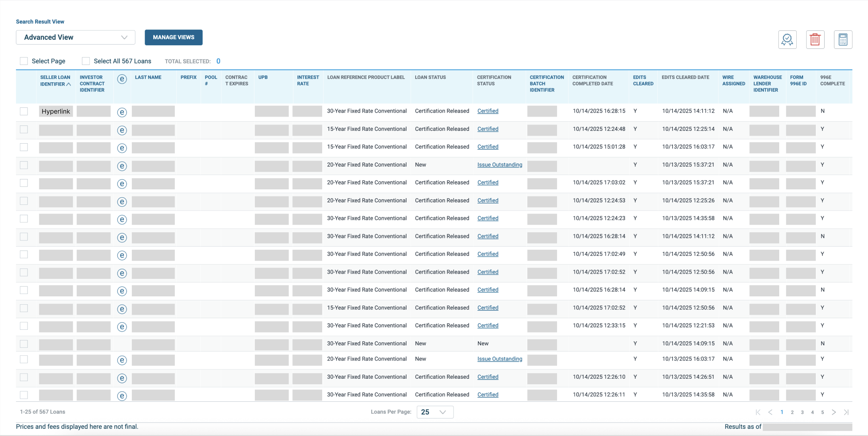Open the calculator icon button
Image resolution: width=868 pixels, height=436 pixels.
coord(843,39)
